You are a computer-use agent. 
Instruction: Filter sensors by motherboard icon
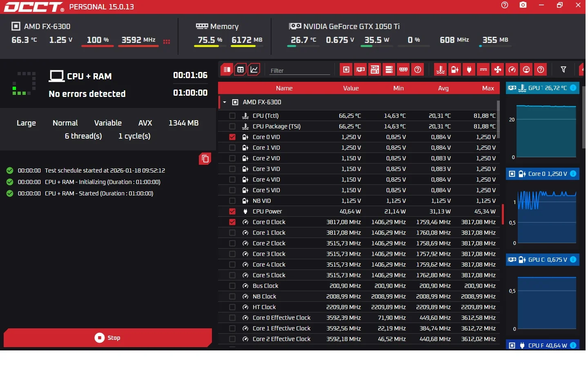[x=375, y=70]
